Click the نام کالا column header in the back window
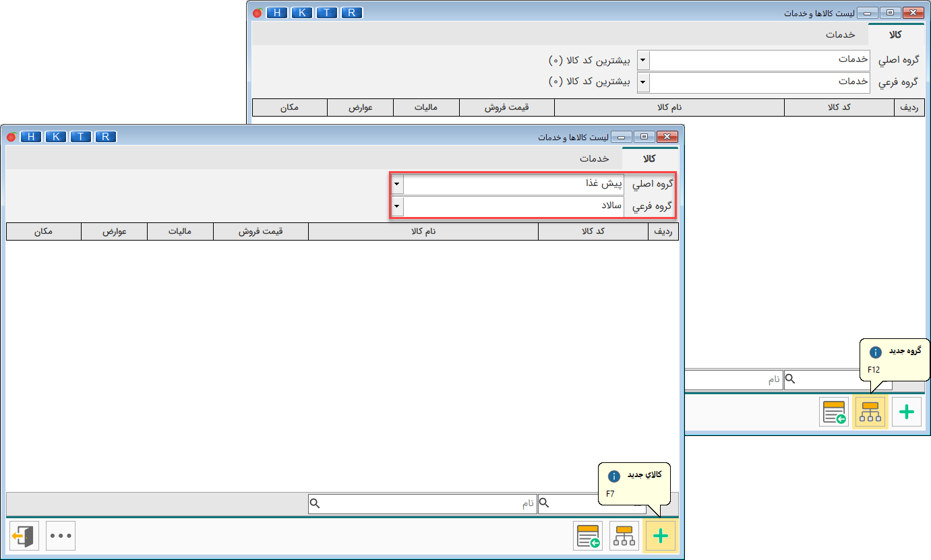Viewport: 931px width, 560px height. click(x=669, y=108)
